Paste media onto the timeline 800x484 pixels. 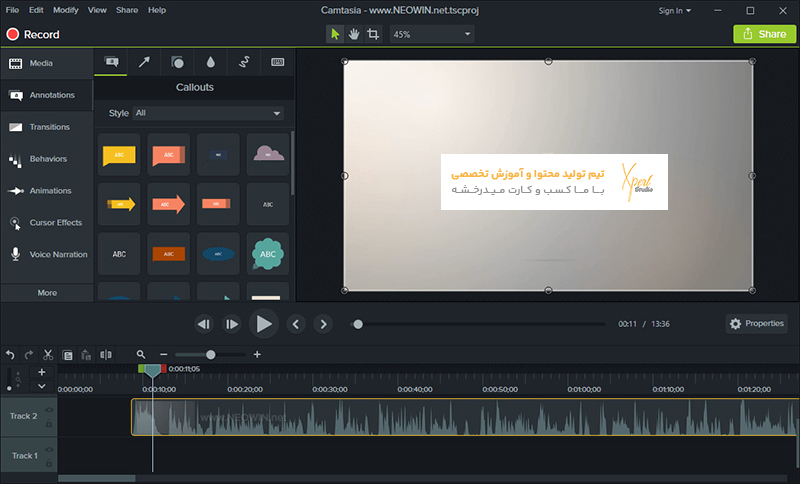click(86, 354)
